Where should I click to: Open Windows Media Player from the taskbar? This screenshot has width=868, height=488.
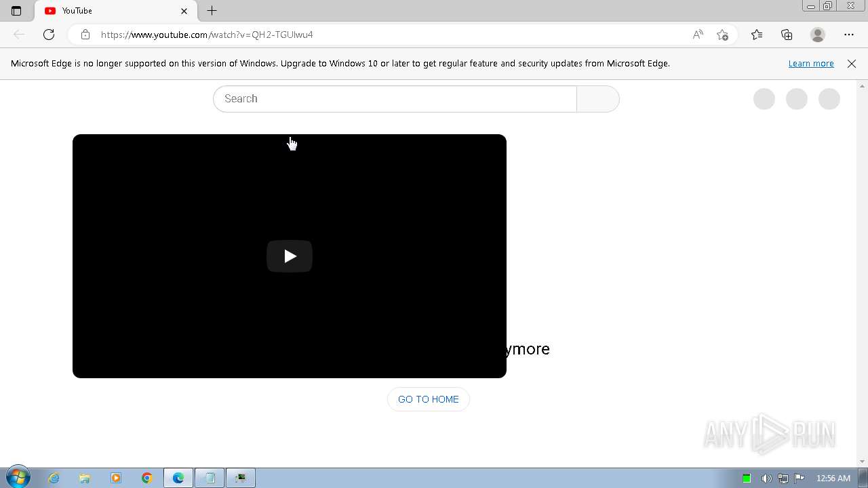coord(116,478)
